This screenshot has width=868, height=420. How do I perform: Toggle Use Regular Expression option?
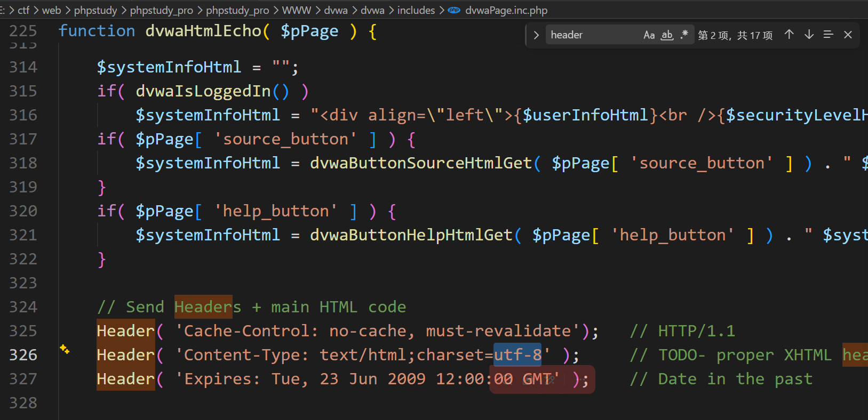pyautogui.click(x=684, y=35)
